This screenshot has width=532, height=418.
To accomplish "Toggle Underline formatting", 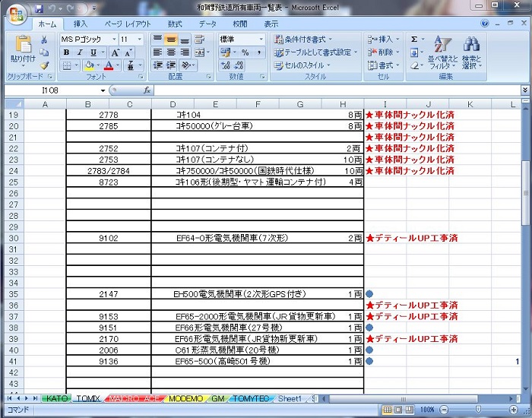I will pyautogui.click(x=93, y=52).
